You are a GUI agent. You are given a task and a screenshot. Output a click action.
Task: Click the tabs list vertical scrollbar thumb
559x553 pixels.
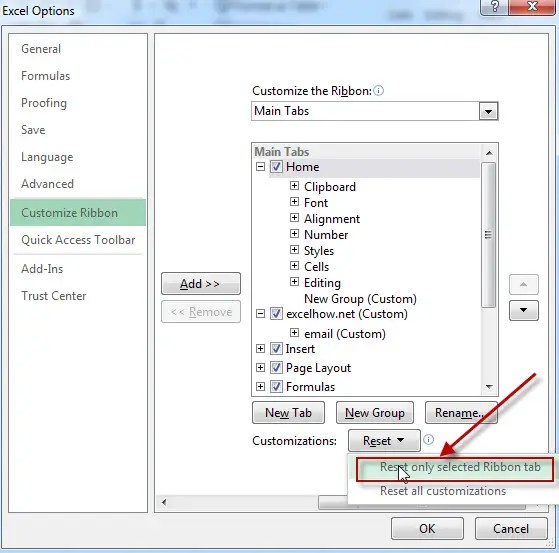[488, 235]
